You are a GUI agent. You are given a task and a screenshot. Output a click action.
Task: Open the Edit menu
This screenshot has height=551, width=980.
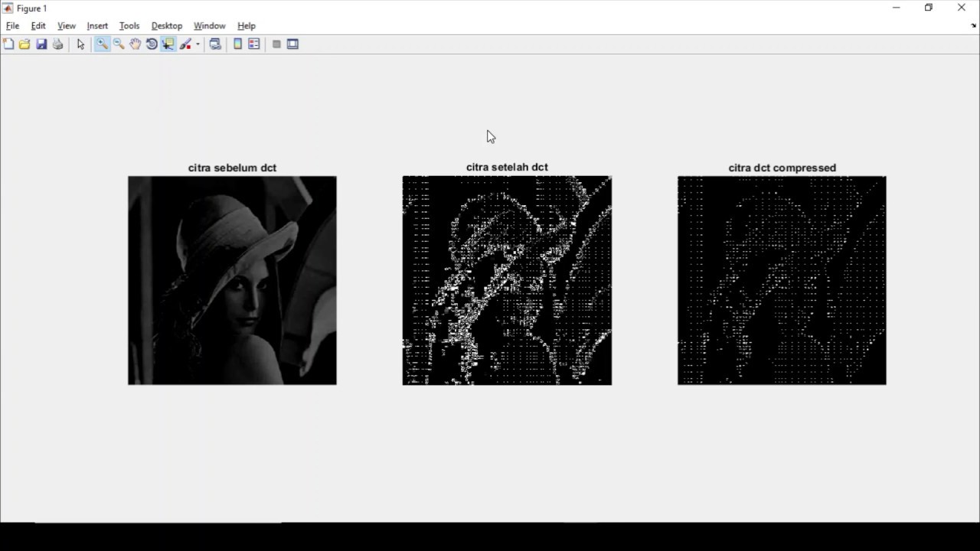pos(38,26)
